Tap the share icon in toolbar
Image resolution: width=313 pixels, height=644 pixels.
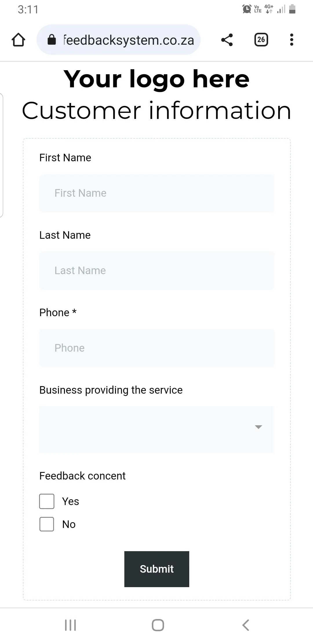227,40
